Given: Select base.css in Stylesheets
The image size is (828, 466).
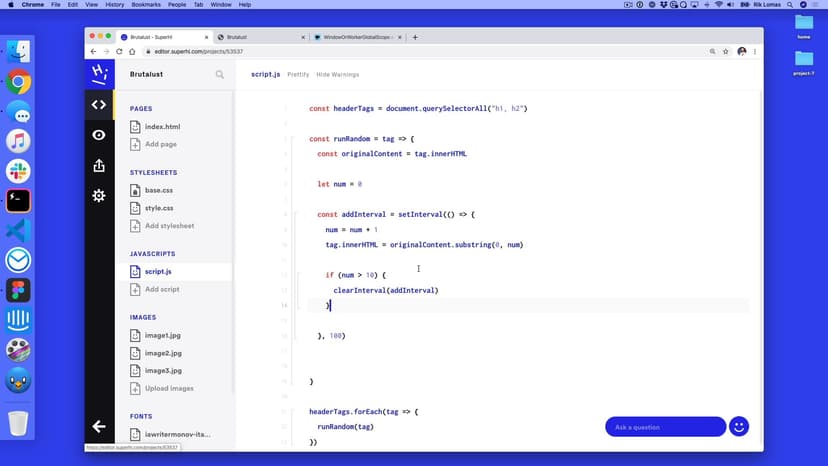Looking at the screenshot, I should coord(158,190).
